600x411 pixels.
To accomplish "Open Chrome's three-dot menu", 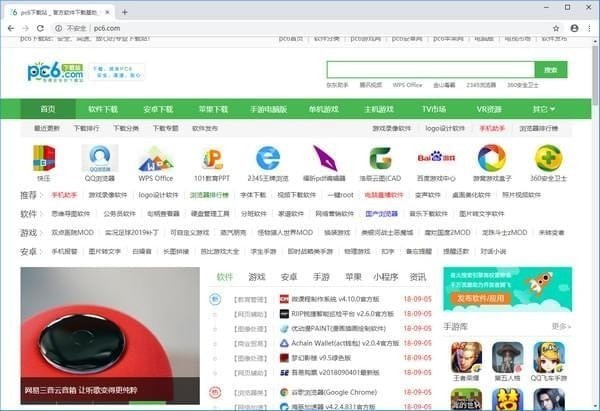I will point(589,28).
